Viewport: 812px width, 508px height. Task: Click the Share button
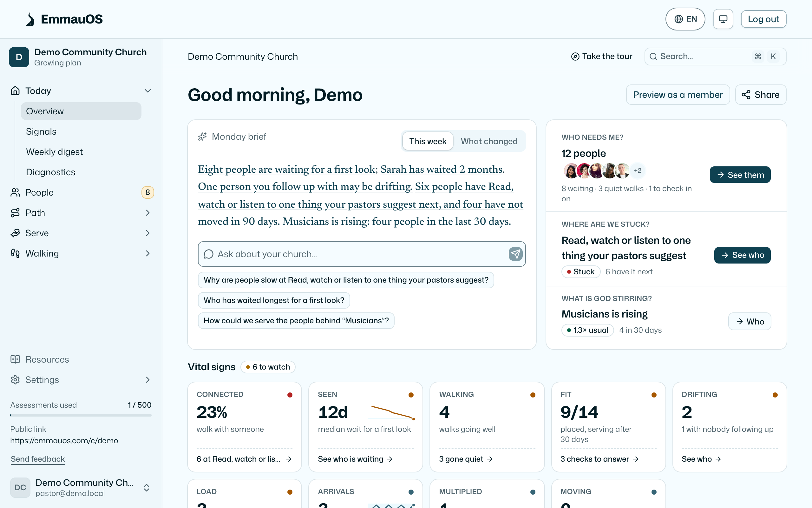[x=761, y=95]
